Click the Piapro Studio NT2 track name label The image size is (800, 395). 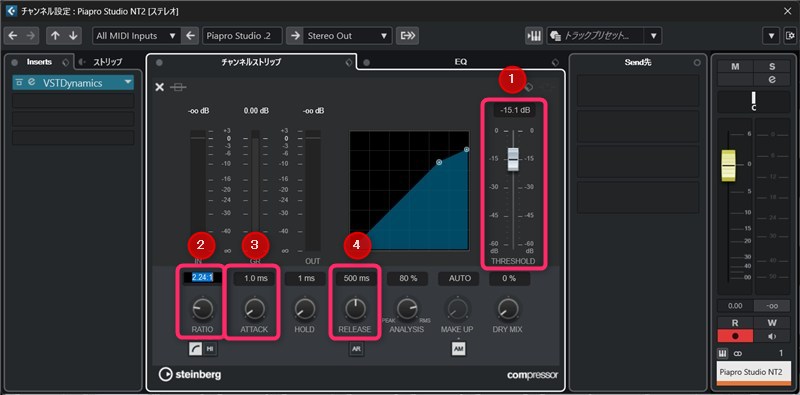pos(754,372)
